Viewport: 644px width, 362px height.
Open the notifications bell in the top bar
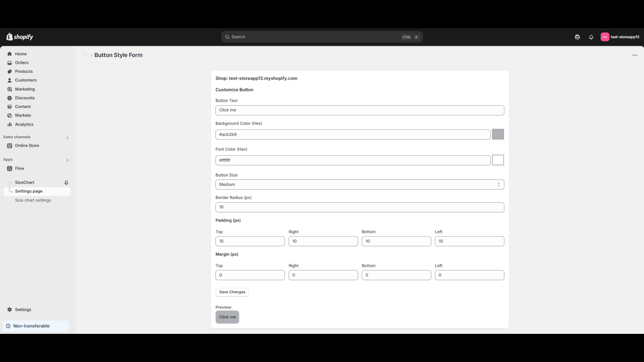point(590,37)
